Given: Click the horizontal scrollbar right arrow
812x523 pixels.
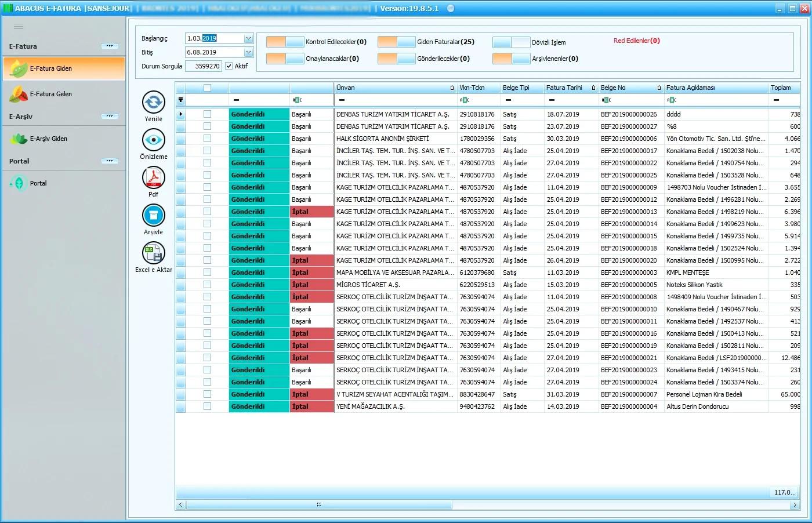Looking at the screenshot, I should [795, 505].
